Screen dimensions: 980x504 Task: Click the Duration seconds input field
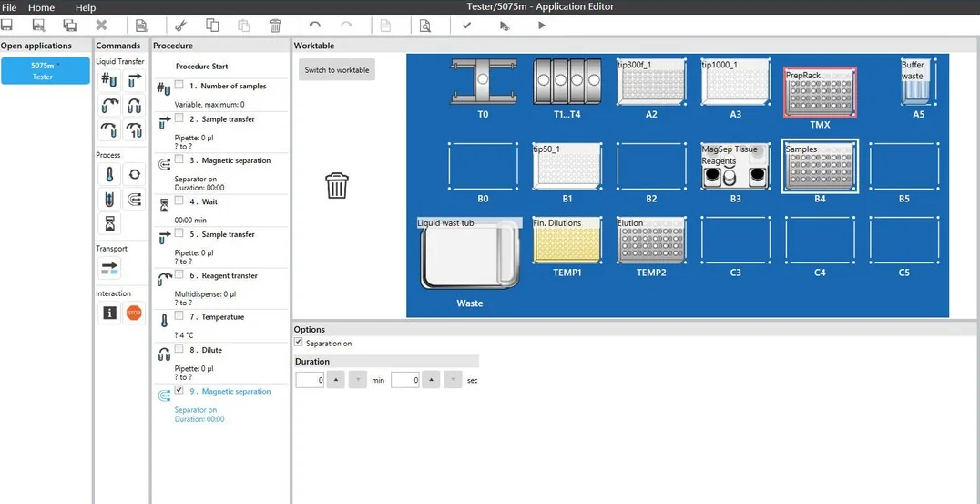pos(405,379)
